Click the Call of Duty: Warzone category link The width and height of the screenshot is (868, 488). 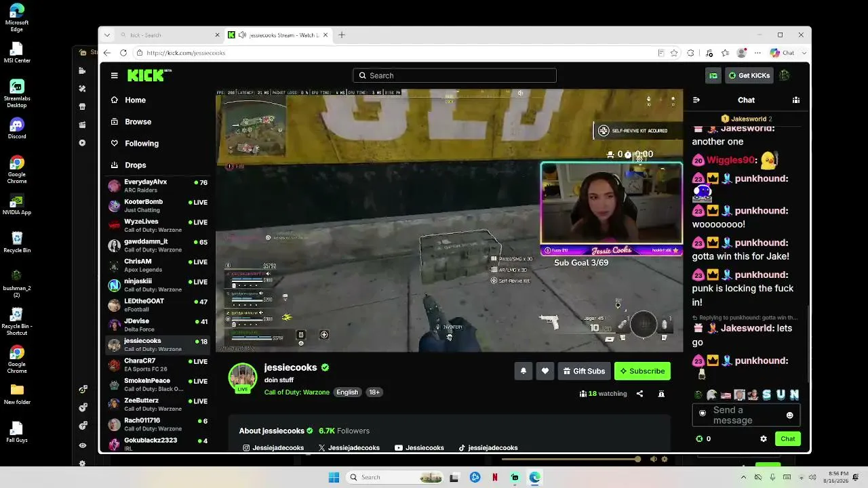tap(296, 392)
